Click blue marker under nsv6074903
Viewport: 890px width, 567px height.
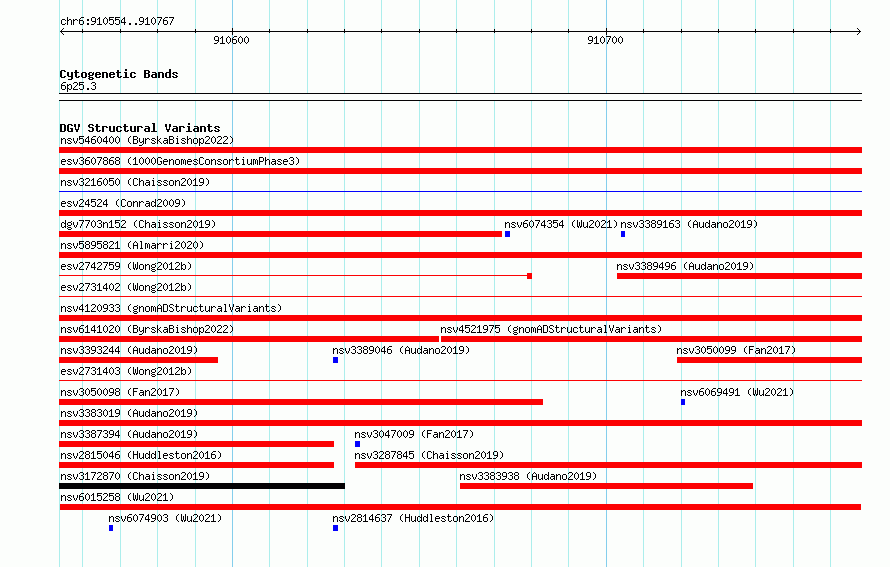pyautogui.click(x=111, y=528)
